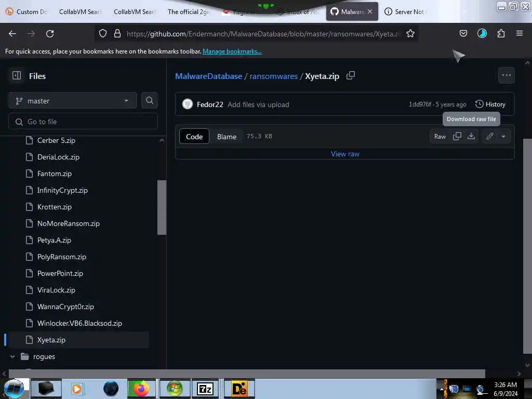Open the De taskbar application icon

pos(239,389)
